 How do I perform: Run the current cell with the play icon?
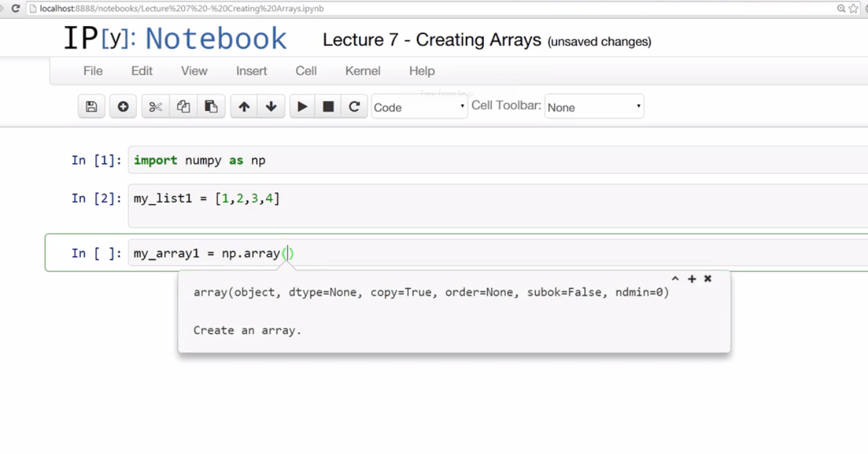point(302,106)
